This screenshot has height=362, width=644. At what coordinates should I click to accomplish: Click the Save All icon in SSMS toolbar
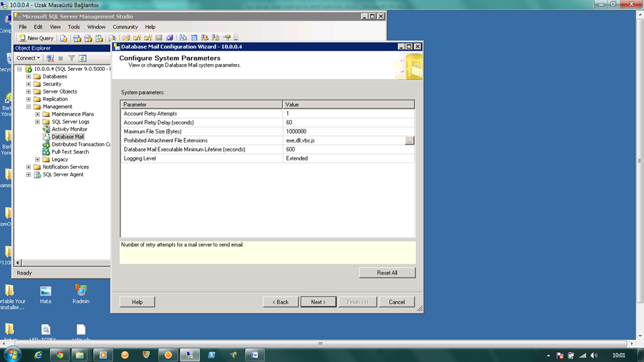click(169, 38)
